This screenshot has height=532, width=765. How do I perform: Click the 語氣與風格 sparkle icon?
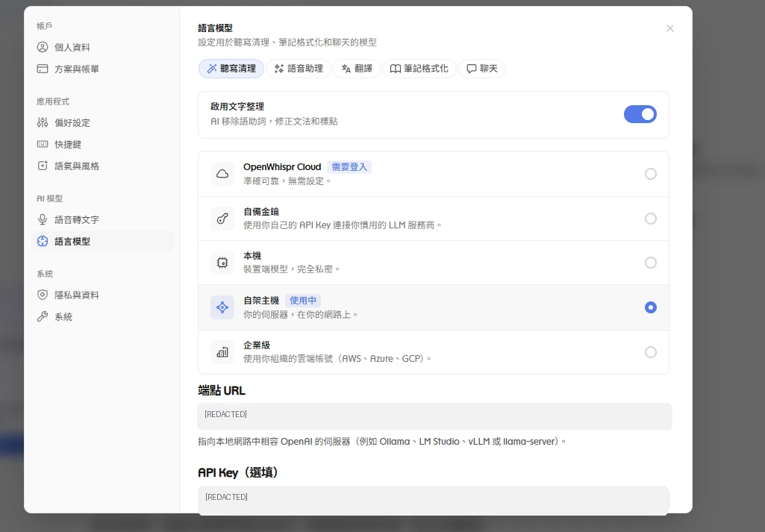(43, 166)
